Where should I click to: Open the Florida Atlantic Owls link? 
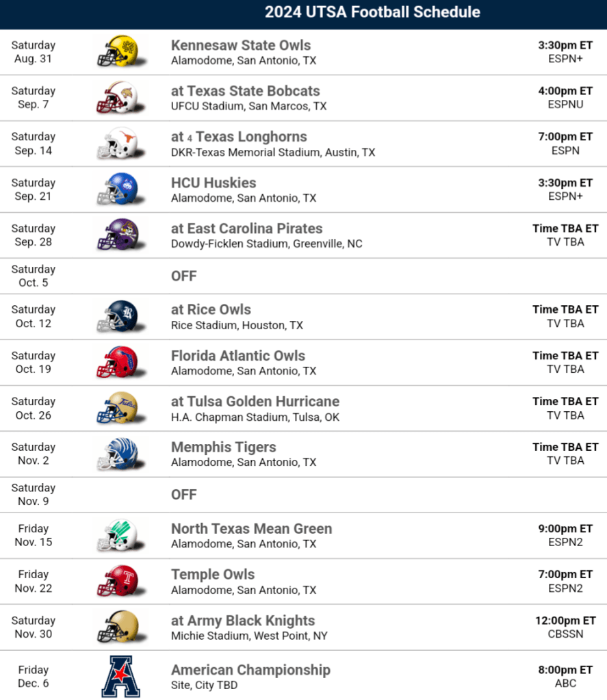[x=238, y=356]
